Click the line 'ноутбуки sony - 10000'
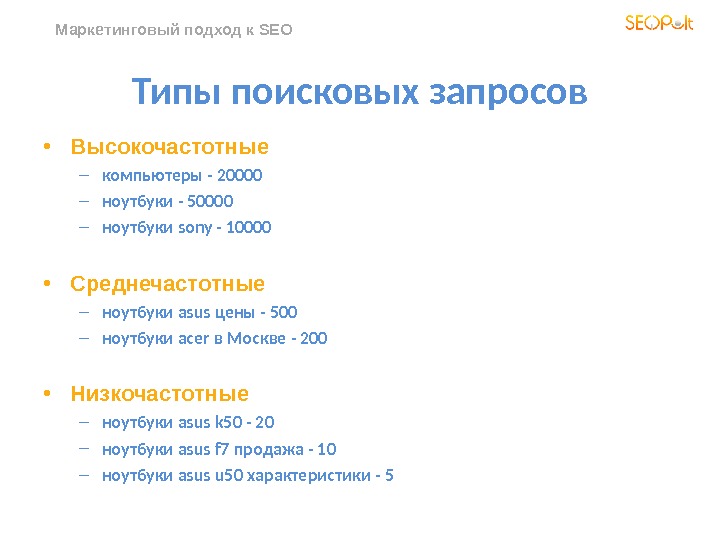Screen dimensions: 720x540 click(186, 228)
